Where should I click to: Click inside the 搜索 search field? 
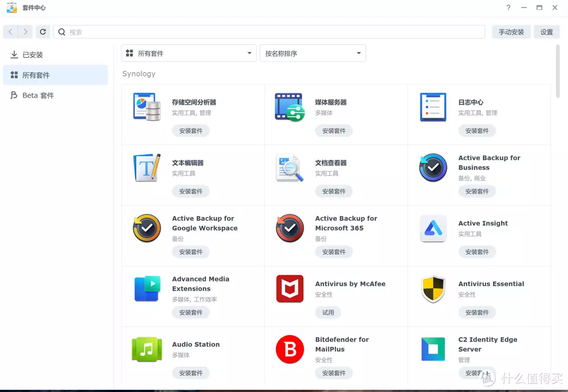click(x=269, y=32)
